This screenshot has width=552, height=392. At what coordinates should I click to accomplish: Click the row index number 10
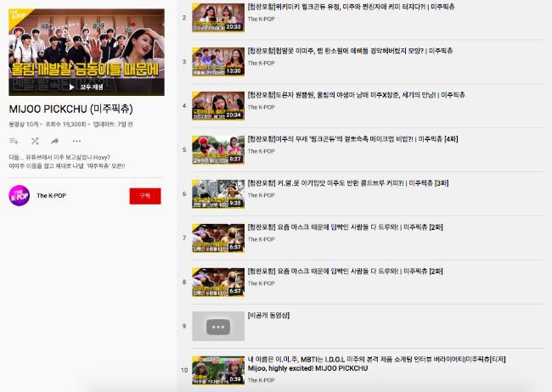pos(184,370)
